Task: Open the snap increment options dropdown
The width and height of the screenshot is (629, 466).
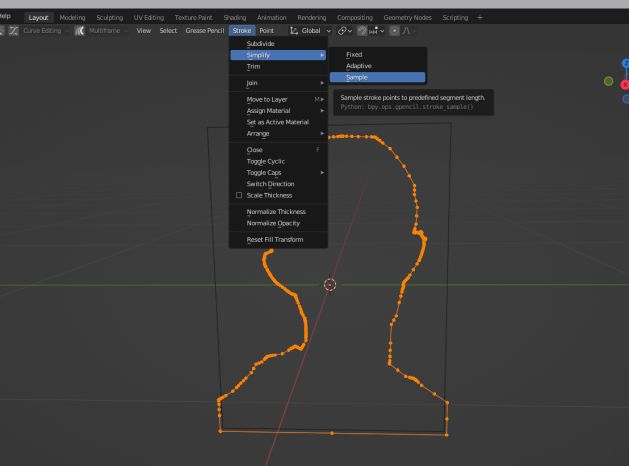Action: click(x=377, y=30)
